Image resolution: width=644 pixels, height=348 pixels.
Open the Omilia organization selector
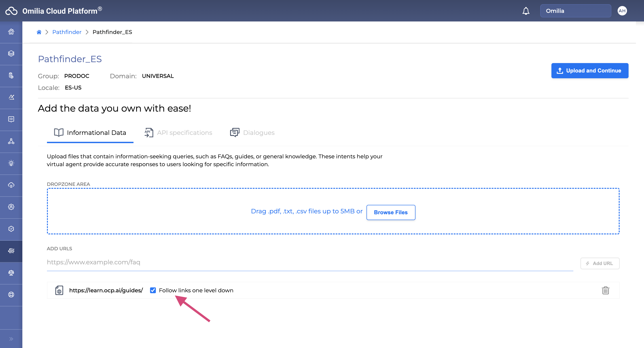click(575, 11)
